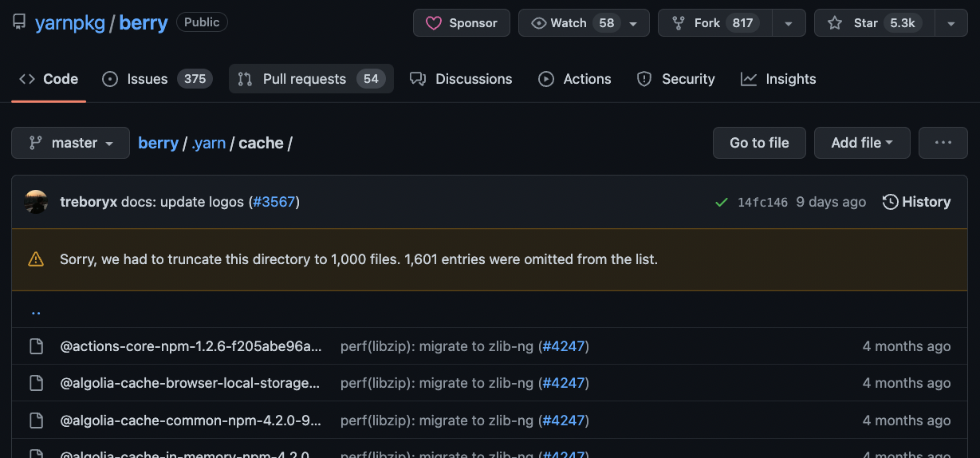Screen dimensions: 980x458
Task: Open the #3567 pull request link
Action: pyautogui.click(x=274, y=202)
